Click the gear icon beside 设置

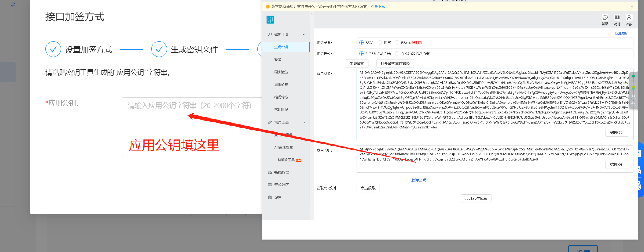click(270, 197)
